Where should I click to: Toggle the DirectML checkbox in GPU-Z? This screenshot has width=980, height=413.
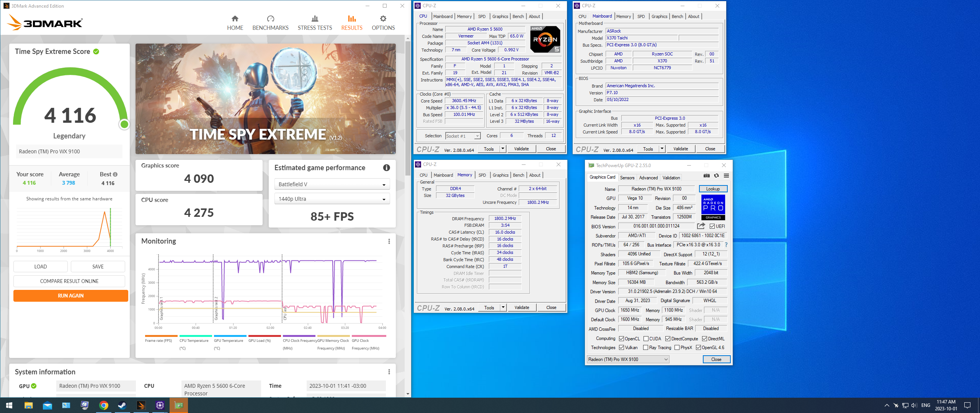[704, 339]
